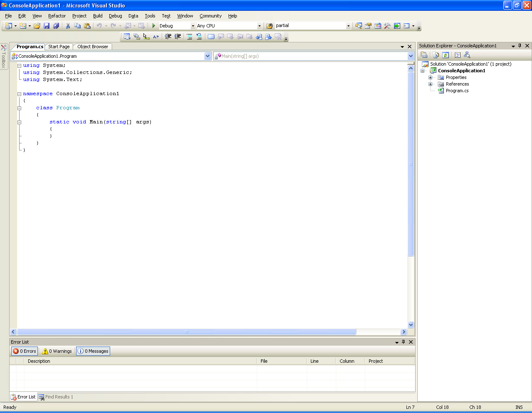Image resolution: width=532 pixels, height=413 pixels.
Task: Click the New Project toolbar icon
Action: point(8,26)
